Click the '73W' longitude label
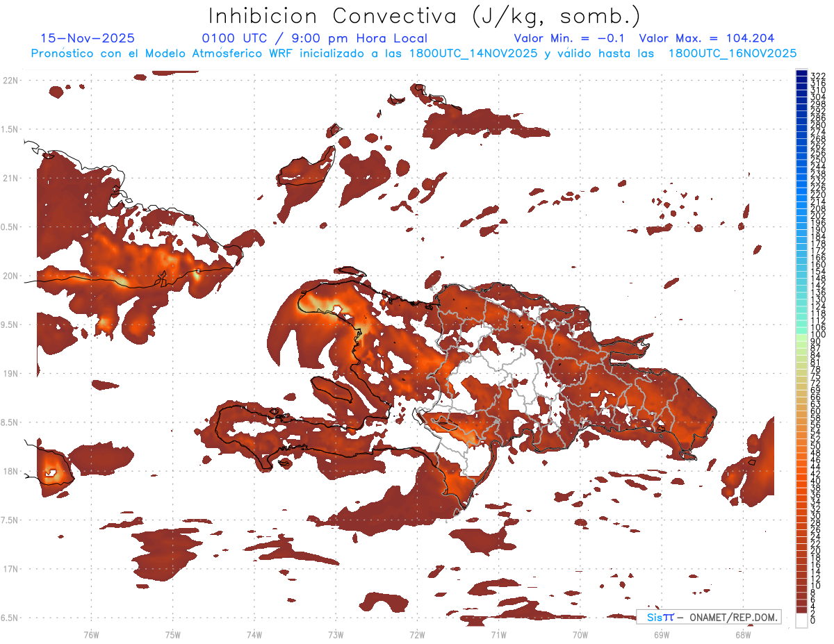The width and height of the screenshot is (834, 644). pyautogui.click(x=336, y=634)
